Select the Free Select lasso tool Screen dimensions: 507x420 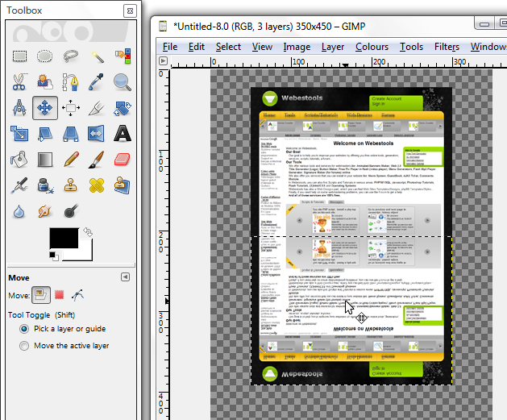pyautogui.click(x=70, y=56)
